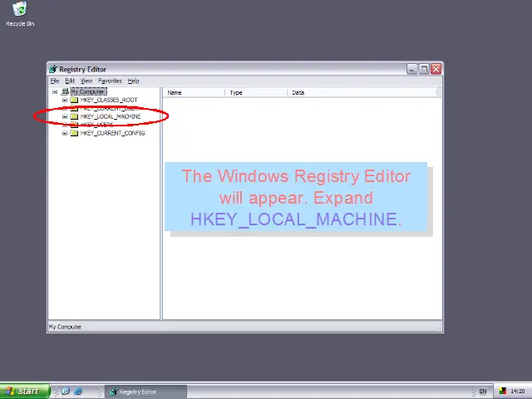This screenshot has height=399, width=532.
Task: Expand the HKEY_CURRENT_USER node
Action: coord(65,108)
